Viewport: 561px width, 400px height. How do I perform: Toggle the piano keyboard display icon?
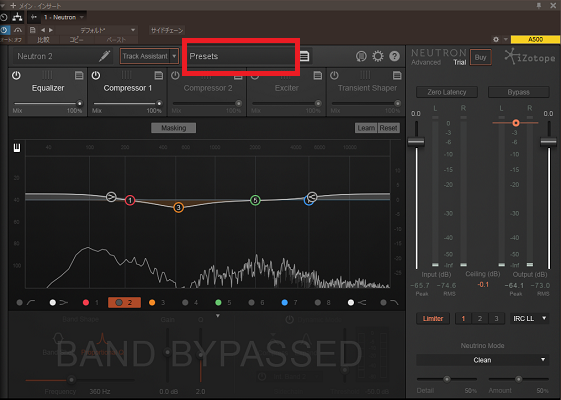click(x=17, y=147)
